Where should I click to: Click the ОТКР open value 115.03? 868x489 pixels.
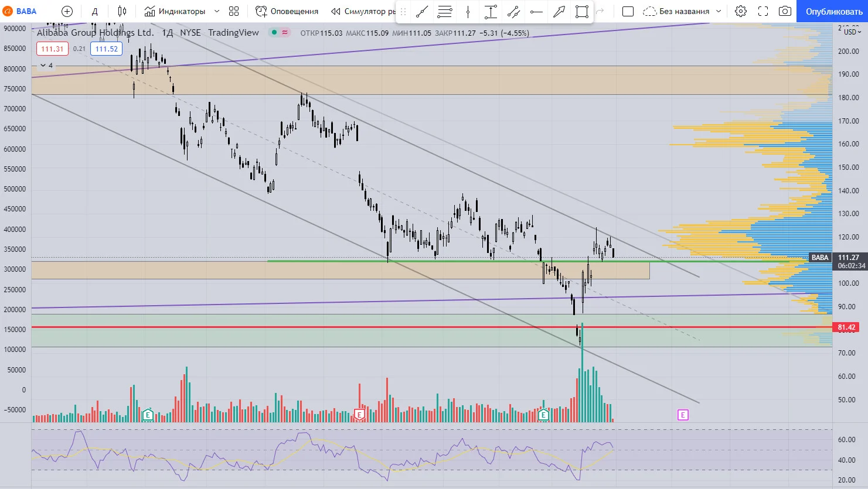click(331, 33)
